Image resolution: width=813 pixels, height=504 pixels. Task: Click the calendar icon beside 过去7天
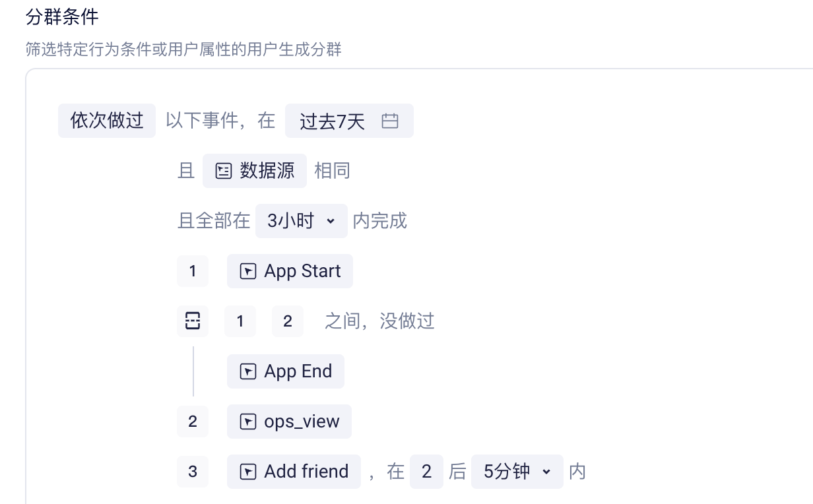click(x=390, y=121)
